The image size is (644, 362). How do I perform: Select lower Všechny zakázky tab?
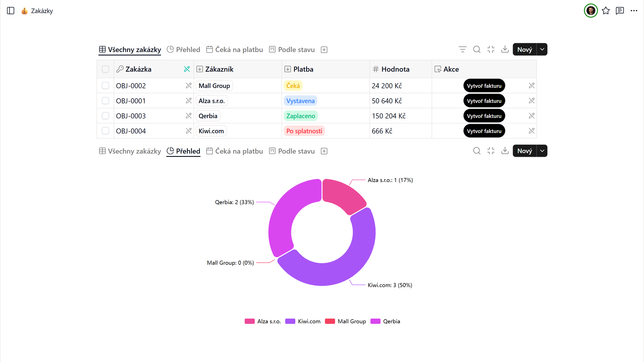[130, 151]
